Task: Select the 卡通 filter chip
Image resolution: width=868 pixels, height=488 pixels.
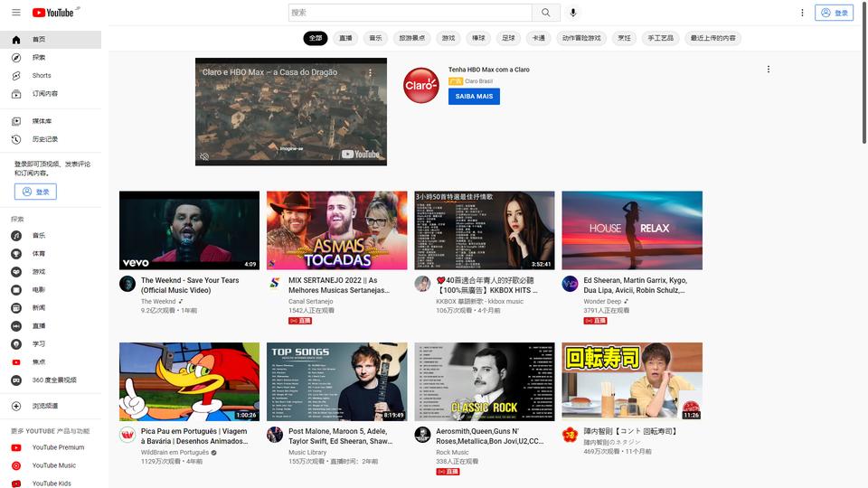Action: tap(538, 38)
